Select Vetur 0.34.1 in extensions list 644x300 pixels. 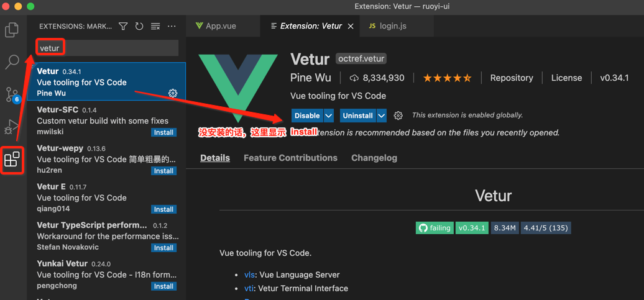pos(106,82)
